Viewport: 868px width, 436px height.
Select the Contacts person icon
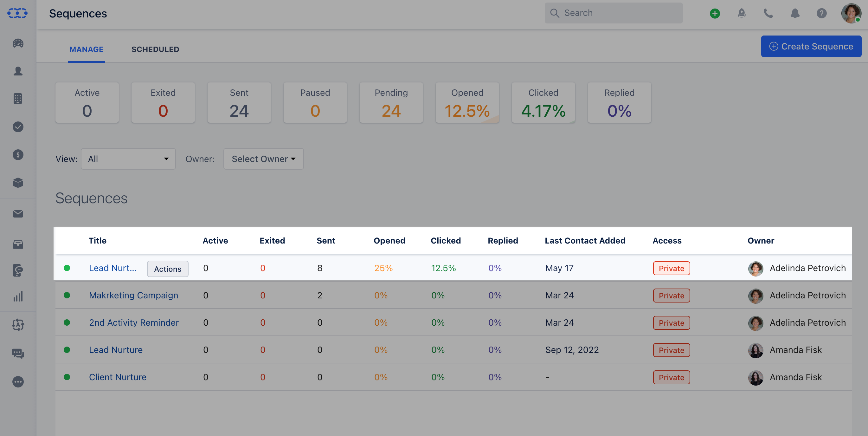[x=18, y=70]
